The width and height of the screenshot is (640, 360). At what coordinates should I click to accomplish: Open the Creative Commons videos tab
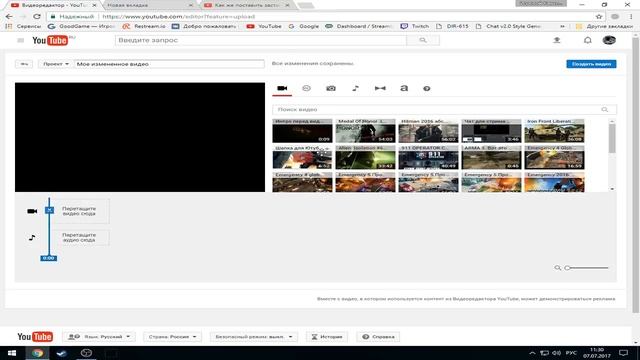coord(306,88)
